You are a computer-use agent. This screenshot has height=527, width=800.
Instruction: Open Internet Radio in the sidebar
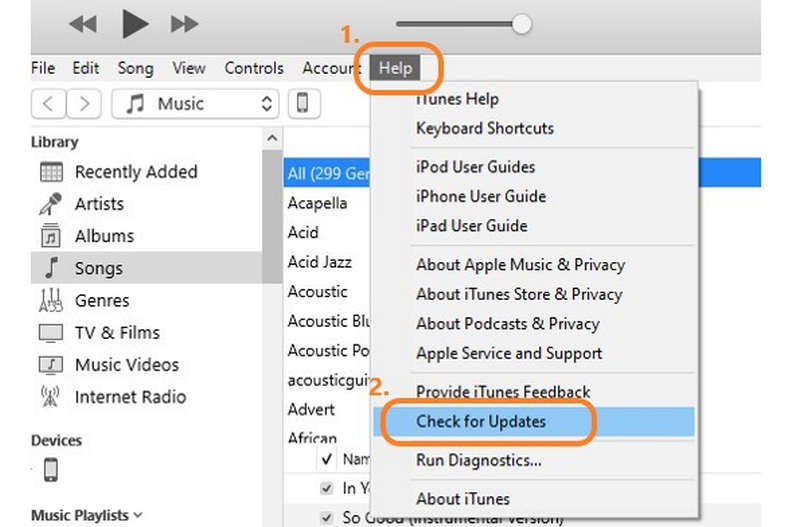tap(130, 397)
